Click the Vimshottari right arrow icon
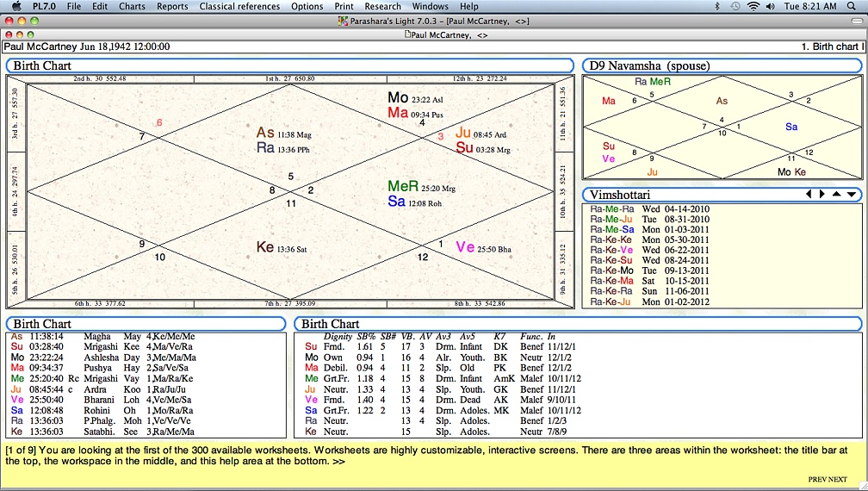868x491 pixels. point(822,195)
